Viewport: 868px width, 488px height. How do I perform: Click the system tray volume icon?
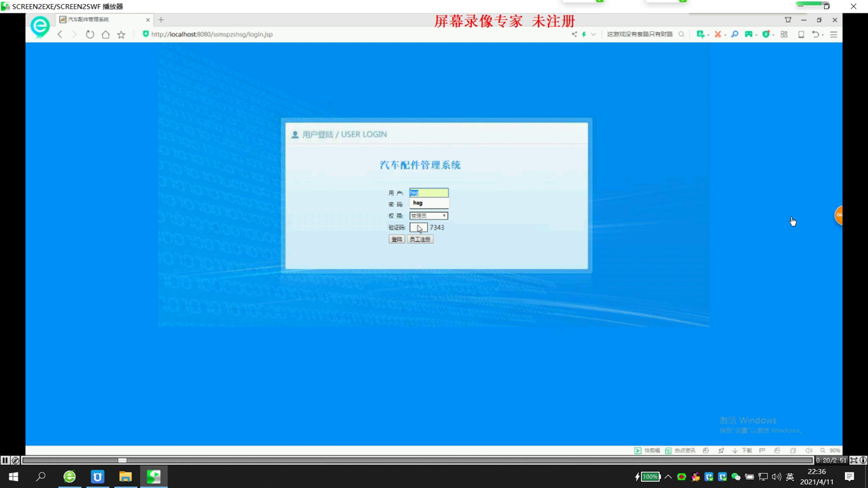776,477
